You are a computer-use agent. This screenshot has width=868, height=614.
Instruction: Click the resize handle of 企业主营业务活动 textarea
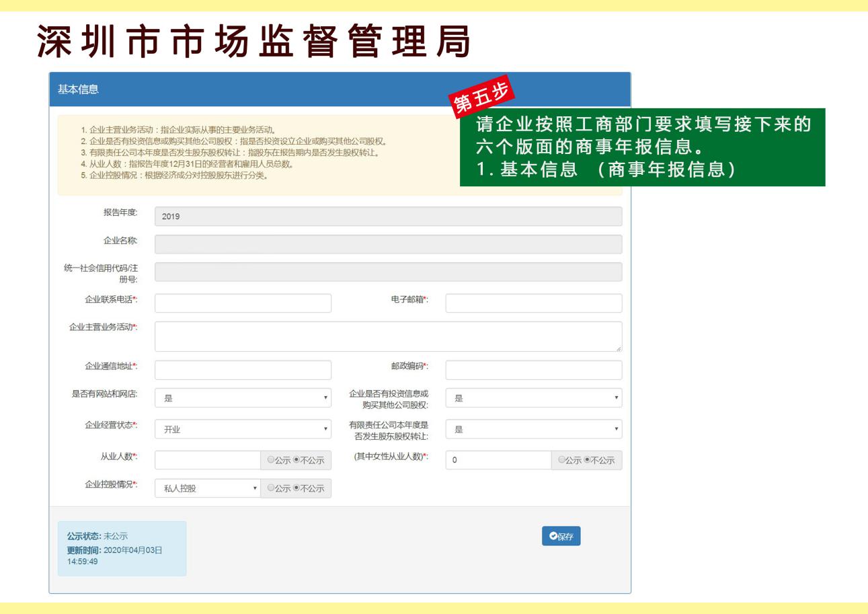coord(619,348)
